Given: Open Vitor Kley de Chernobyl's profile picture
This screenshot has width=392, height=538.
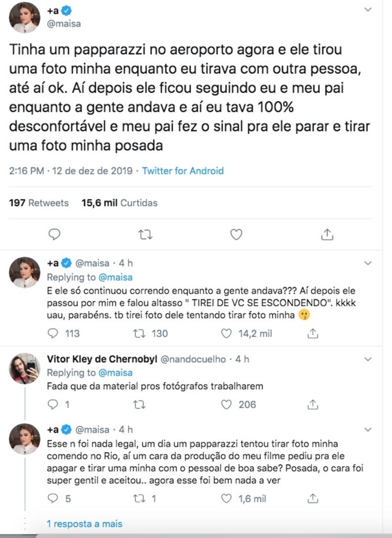Looking at the screenshot, I should click(25, 368).
